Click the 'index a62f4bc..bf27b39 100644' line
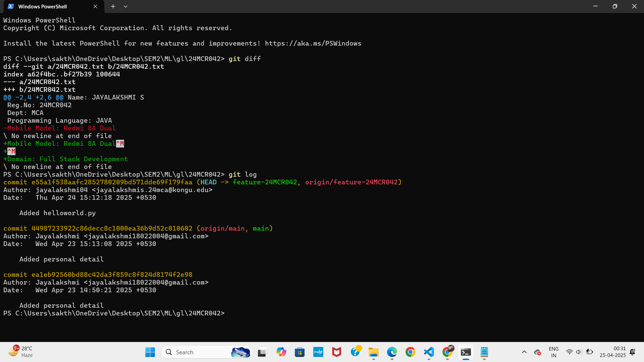644x362 pixels. pos(62,74)
